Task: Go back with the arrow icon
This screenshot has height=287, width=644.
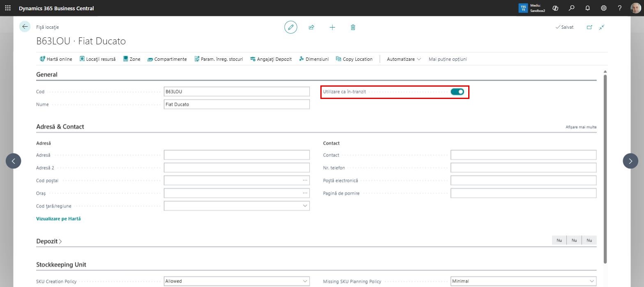Action: click(x=25, y=27)
